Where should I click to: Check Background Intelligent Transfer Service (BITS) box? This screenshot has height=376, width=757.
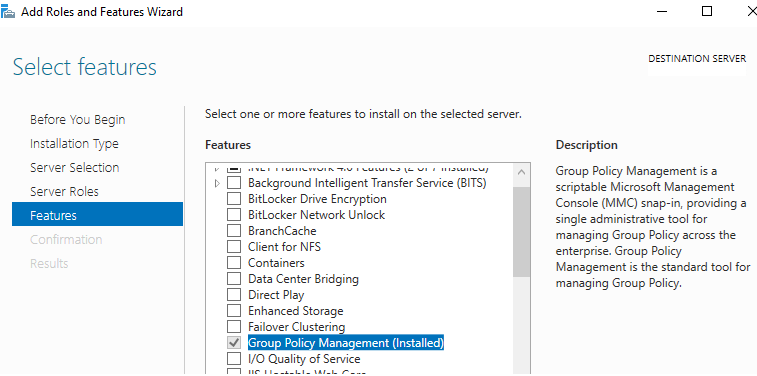234,183
